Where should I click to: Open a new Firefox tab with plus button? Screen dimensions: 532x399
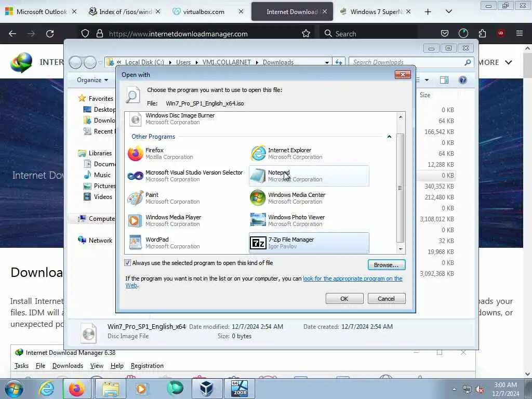[x=428, y=12]
